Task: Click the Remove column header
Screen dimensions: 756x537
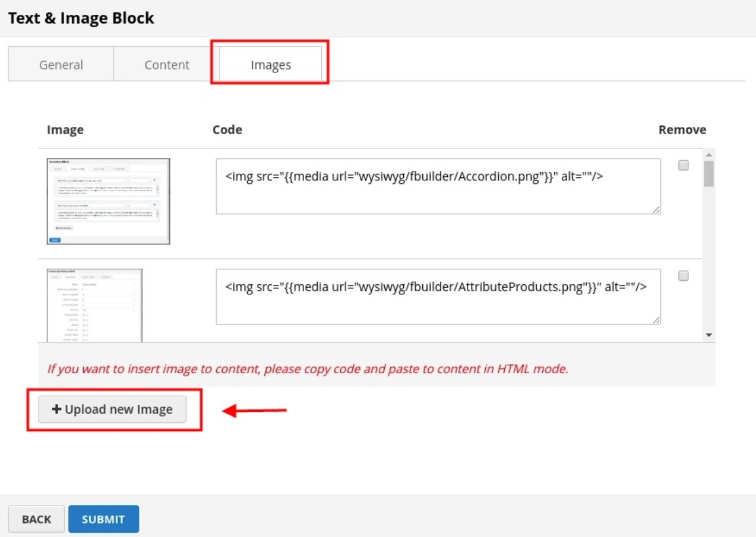Action: pos(682,129)
